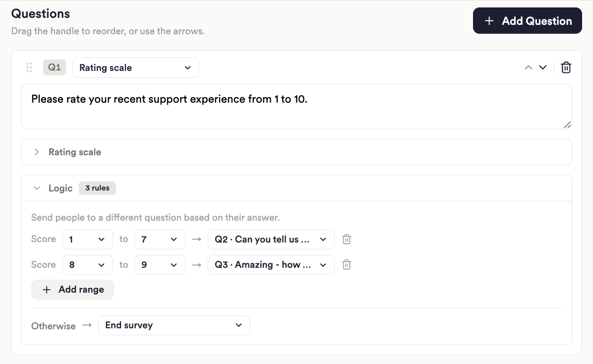Image resolution: width=593 pixels, height=364 pixels.
Task: Click the textarea resize grip icon
Action: [x=567, y=125]
